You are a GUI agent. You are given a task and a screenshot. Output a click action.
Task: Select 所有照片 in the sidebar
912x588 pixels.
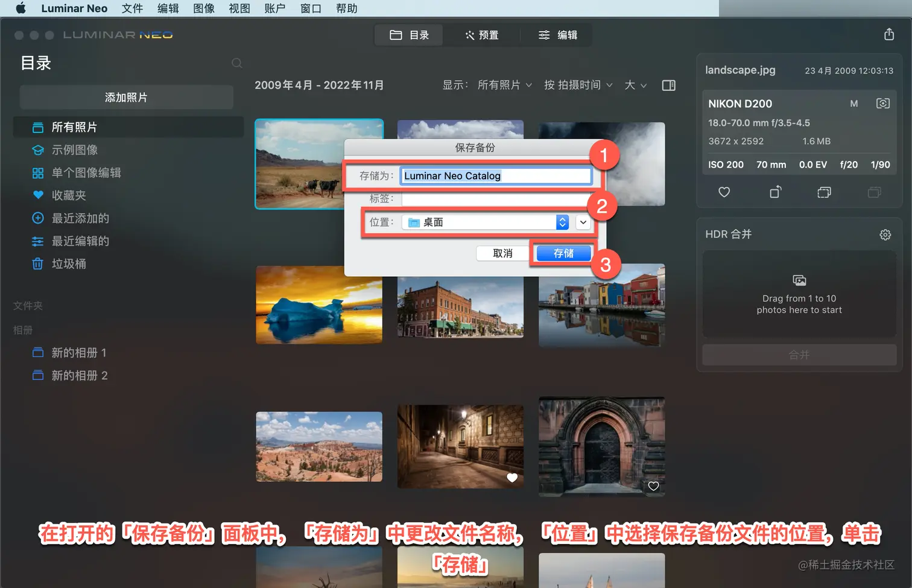click(x=128, y=127)
